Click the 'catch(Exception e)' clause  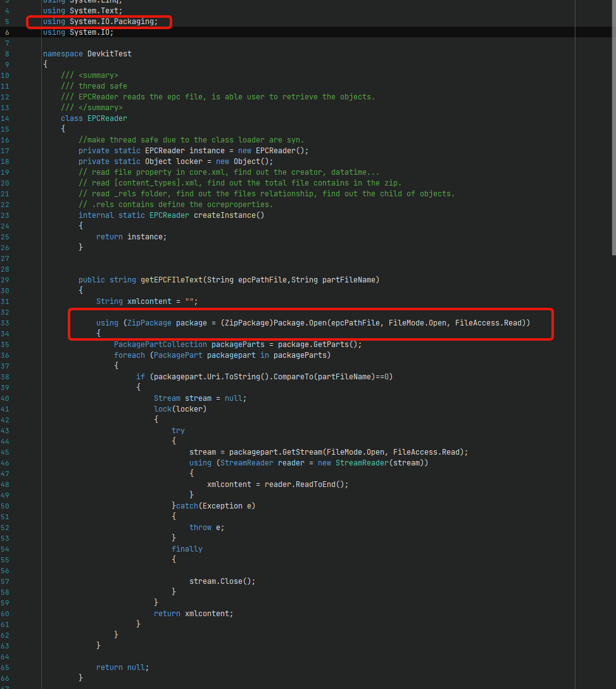point(216,506)
